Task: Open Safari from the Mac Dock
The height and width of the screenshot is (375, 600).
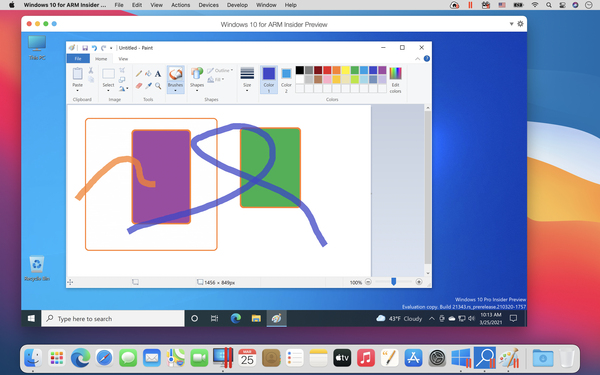Action: [x=104, y=358]
